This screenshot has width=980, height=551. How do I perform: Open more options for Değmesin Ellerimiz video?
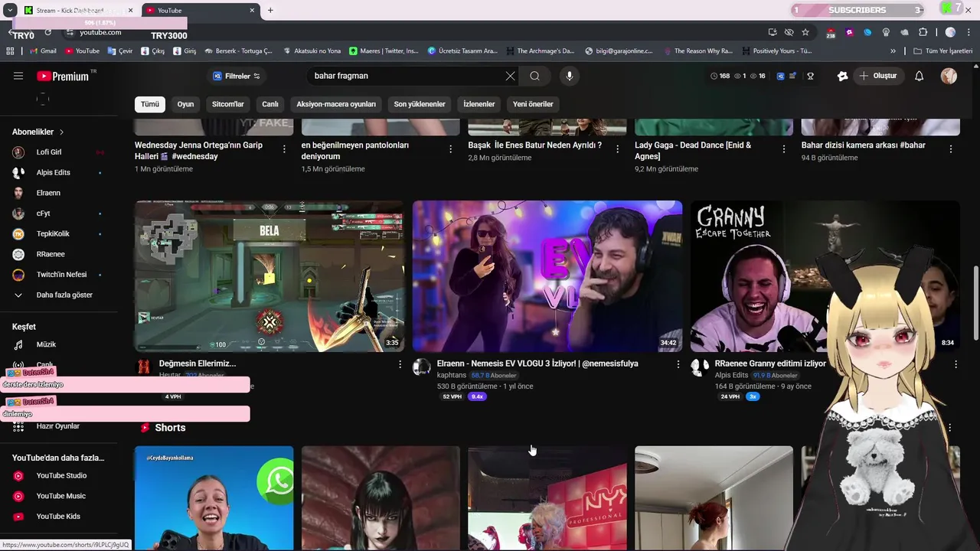click(x=400, y=364)
